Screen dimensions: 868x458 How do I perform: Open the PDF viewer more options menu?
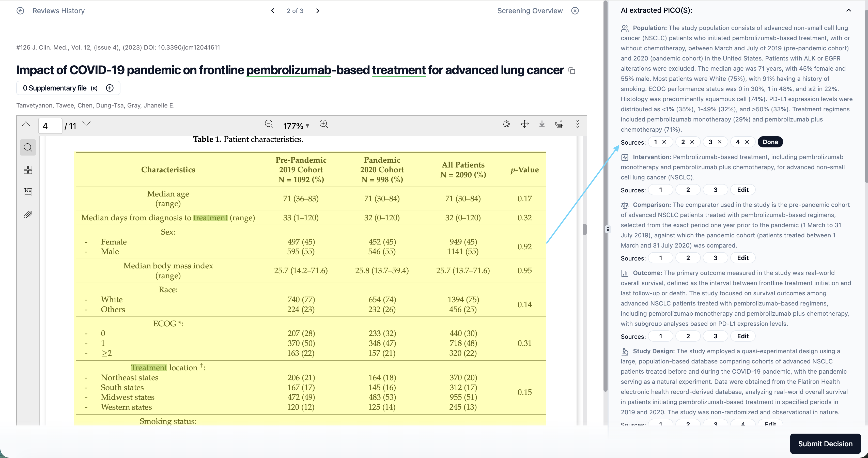coord(578,124)
